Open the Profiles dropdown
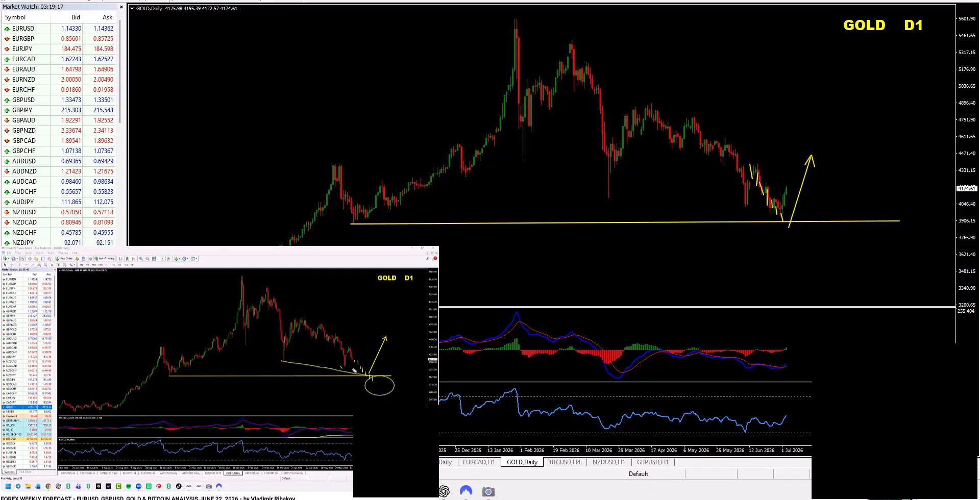Viewport: 980px width, 500px height. tap(14, 259)
